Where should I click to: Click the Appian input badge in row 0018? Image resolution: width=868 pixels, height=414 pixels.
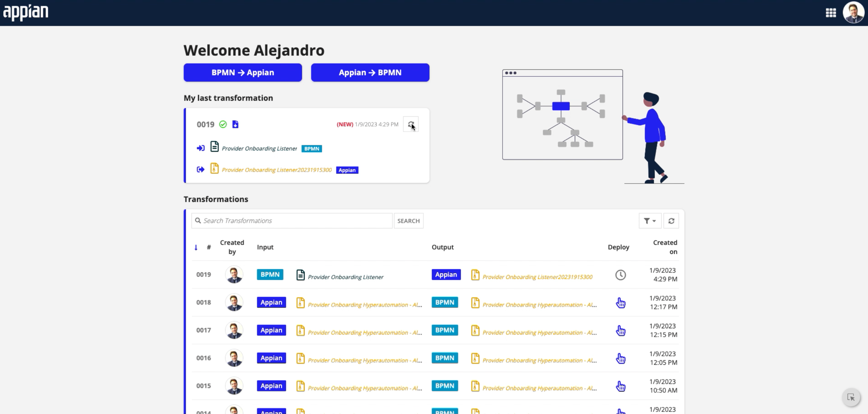click(271, 302)
